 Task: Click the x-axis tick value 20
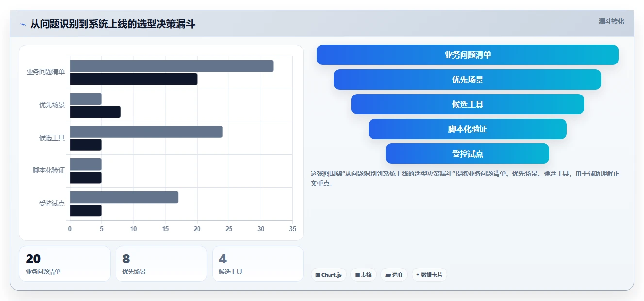(197, 229)
